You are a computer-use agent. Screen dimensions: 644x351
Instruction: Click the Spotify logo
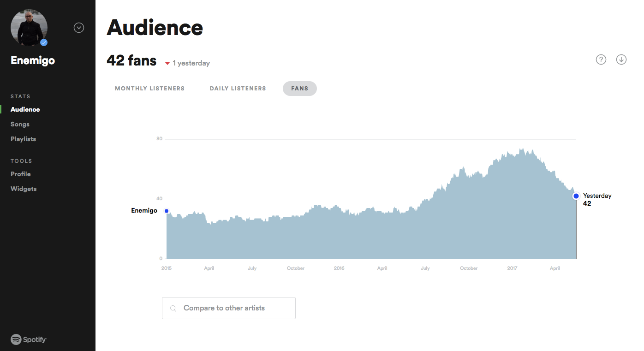[x=29, y=339]
